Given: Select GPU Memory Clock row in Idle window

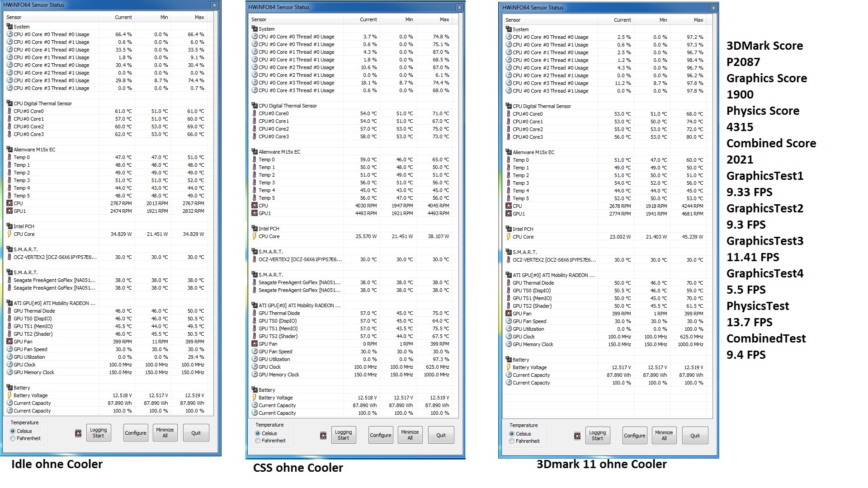Looking at the screenshot, I should click(106, 372).
